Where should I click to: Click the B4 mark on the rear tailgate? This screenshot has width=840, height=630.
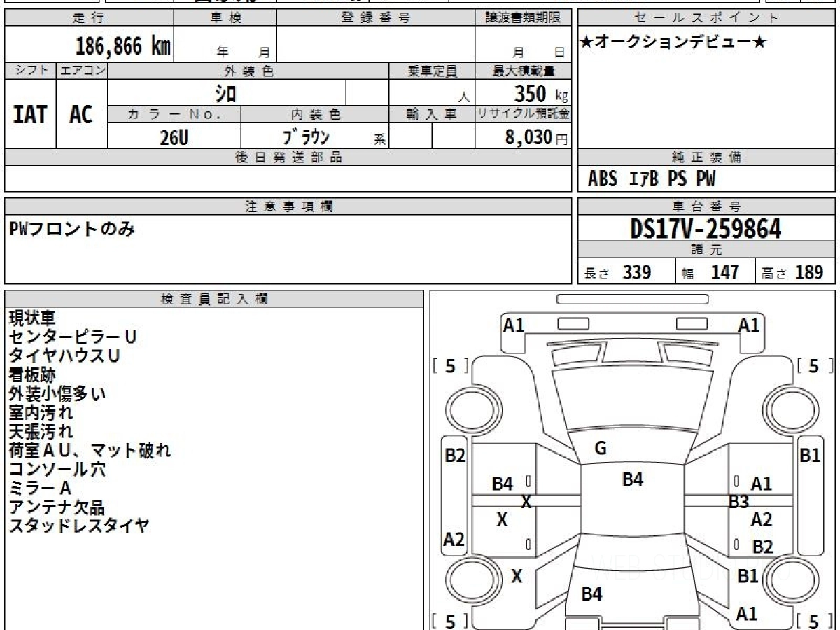(592, 594)
